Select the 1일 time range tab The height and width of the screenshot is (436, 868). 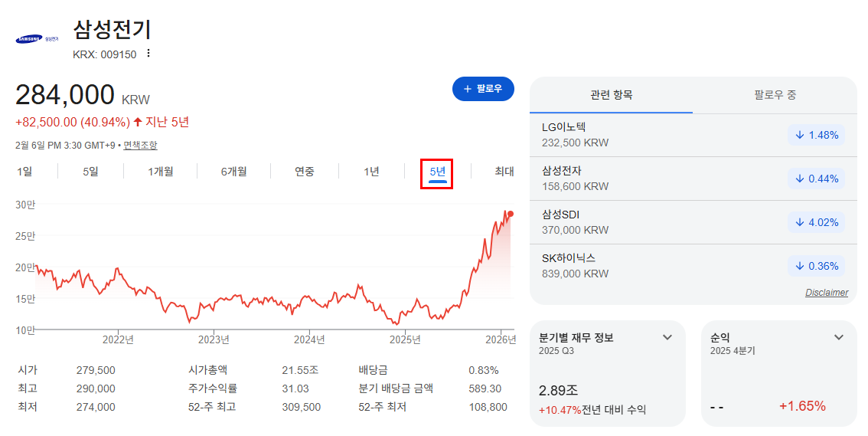click(24, 172)
